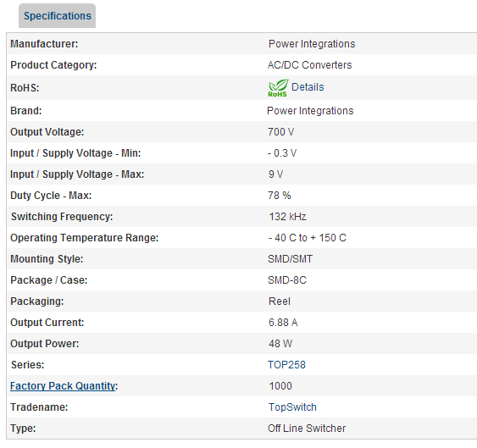The image size is (477, 448).
Task: Click the Factory Pack Quantity link
Action: [x=63, y=386]
